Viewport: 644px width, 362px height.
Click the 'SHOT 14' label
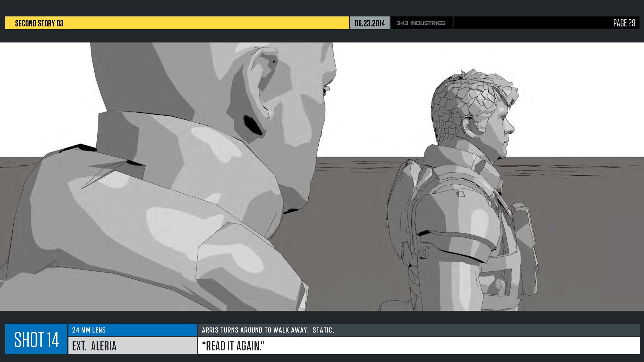[x=36, y=340]
